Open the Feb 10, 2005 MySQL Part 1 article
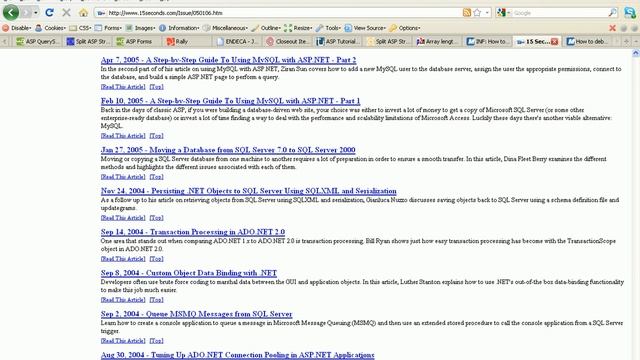Image resolution: width=640 pixels, height=360 pixels. (x=230, y=100)
